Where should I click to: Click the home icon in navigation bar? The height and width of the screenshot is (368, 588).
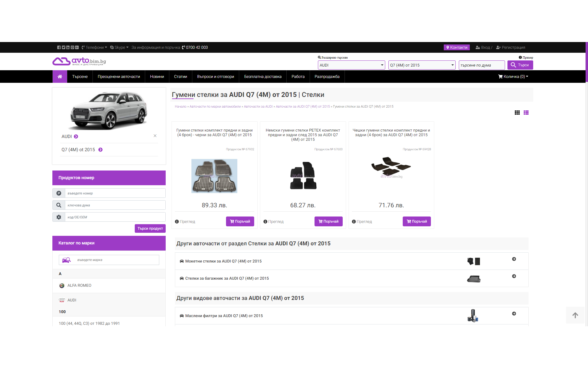[60, 77]
